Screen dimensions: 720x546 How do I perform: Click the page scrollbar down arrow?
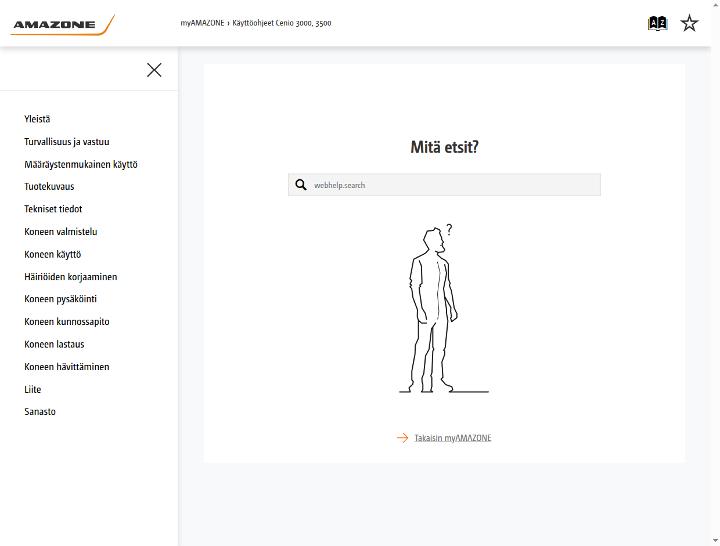715,541
